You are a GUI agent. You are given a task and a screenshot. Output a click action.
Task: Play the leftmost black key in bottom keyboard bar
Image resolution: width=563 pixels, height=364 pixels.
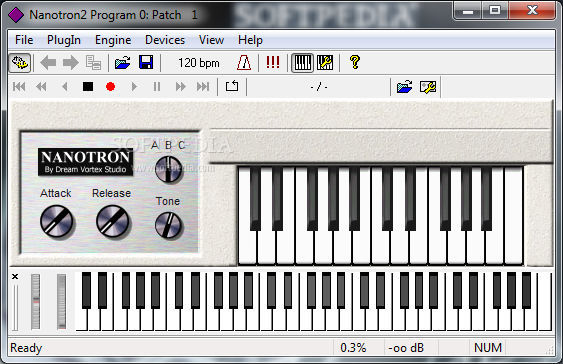pos(86,290)
